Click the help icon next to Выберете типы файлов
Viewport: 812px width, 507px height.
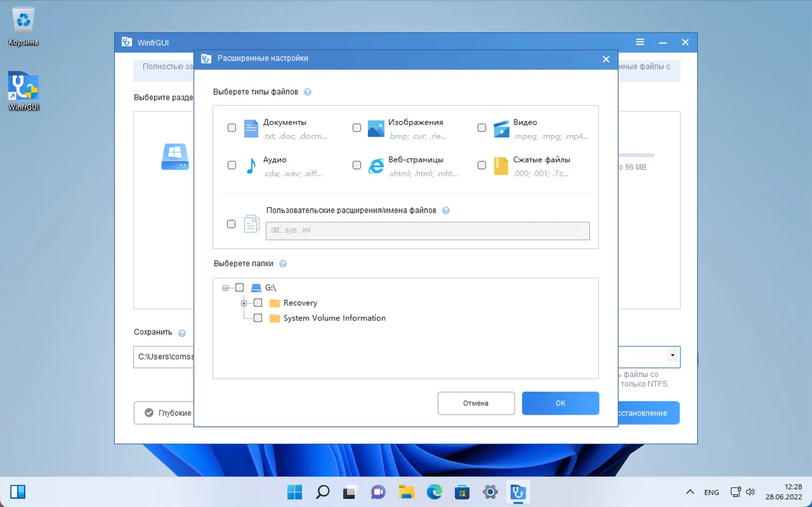pyautogui.click(x=307, y=92)
